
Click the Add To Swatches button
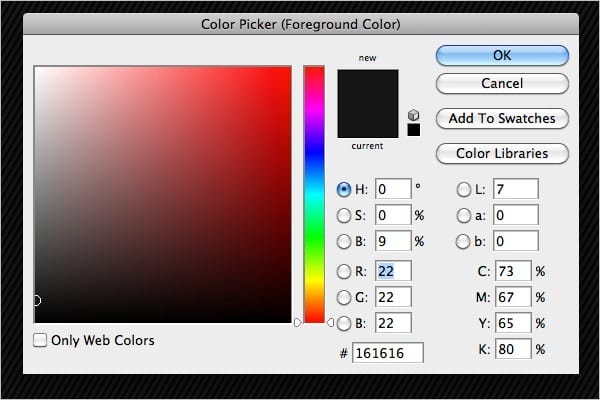pyautogui.click(x=502, y=118)
